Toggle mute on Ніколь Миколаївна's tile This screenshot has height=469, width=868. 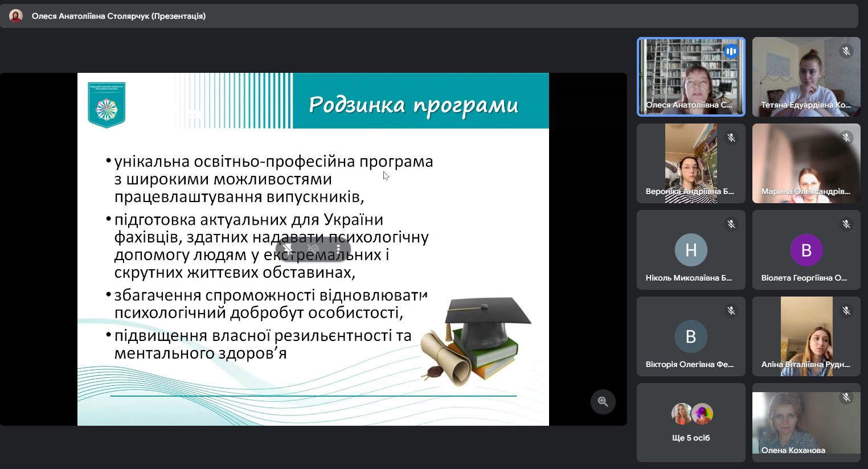[731, 224]
